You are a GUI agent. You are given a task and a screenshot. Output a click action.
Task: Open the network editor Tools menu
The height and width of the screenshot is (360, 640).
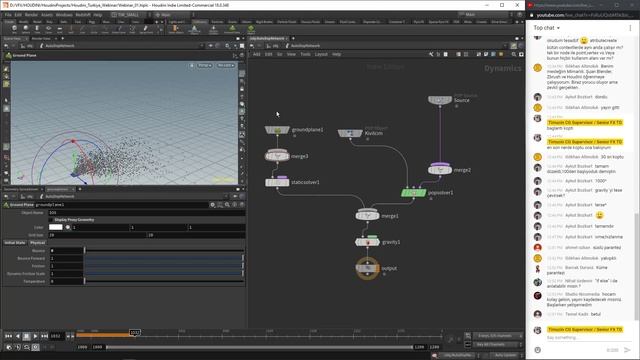tap(305, 54)
